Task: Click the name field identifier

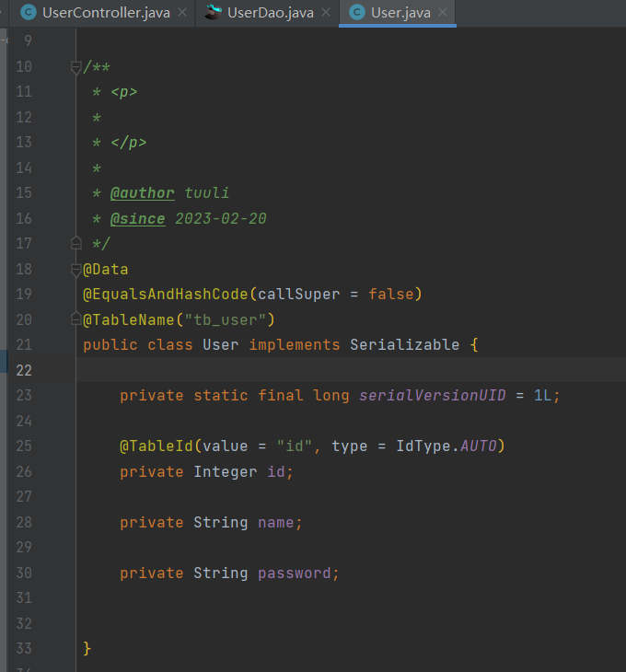Action: [275, 523]
